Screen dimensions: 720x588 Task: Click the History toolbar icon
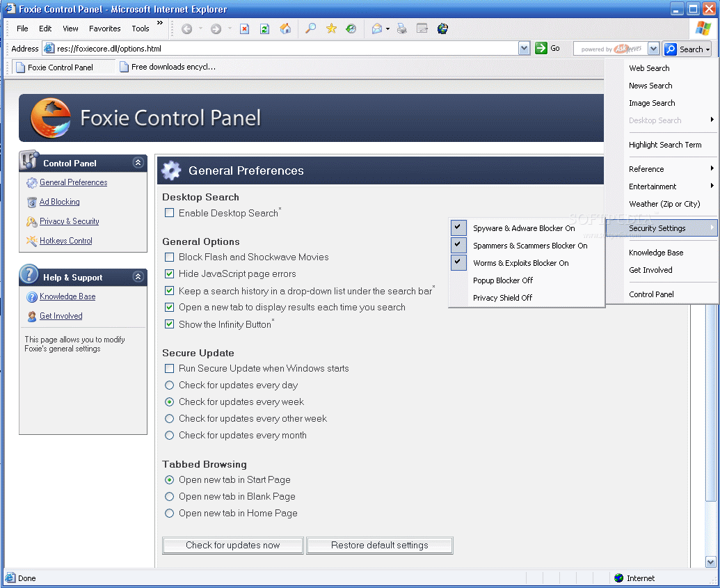tap(351, 29)
